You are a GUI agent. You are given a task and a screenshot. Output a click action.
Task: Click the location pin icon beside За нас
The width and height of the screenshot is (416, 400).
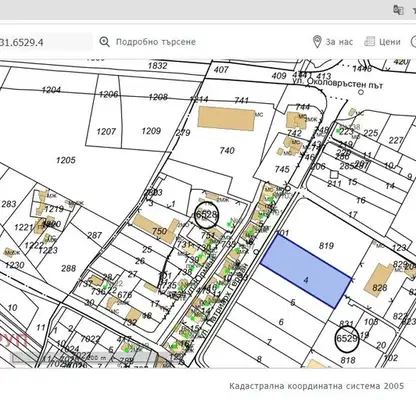click(317, 42)
